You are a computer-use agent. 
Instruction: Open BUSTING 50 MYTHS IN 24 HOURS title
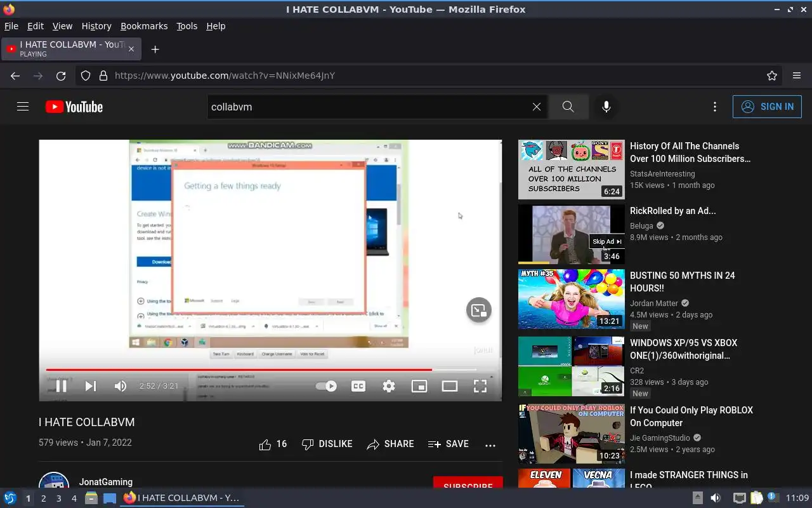[683, 282]
